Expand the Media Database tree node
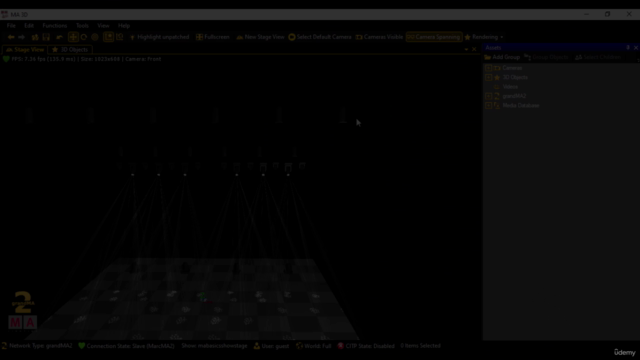Viewport: 640px width, 360px height. coord(488,106)
